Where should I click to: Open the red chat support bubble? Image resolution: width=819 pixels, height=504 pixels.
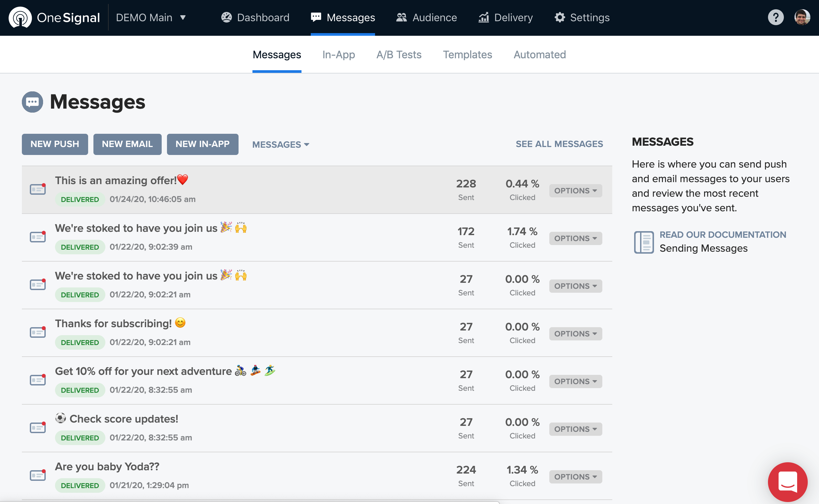point(787,482)
